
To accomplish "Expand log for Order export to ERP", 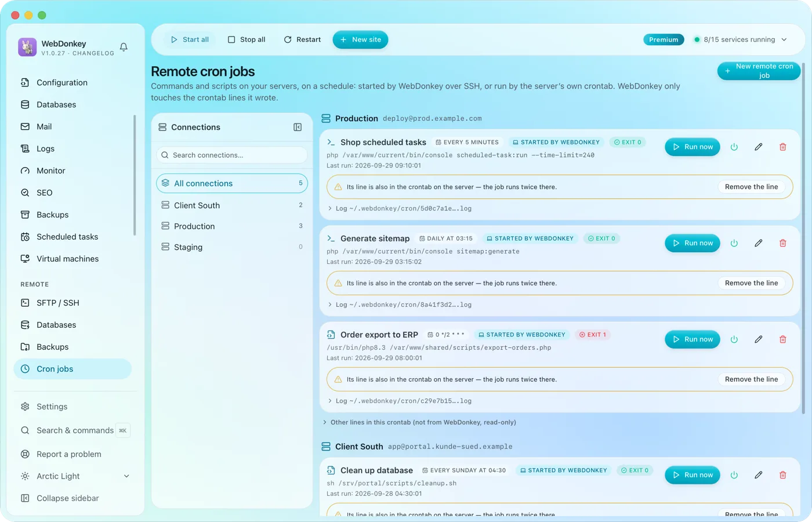I will [400, 401].
